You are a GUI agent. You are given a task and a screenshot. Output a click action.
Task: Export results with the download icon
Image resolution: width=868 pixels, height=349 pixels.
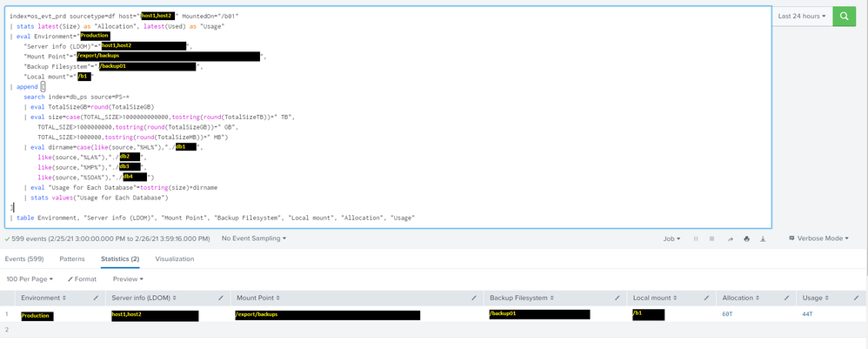(x=763, y=238)
